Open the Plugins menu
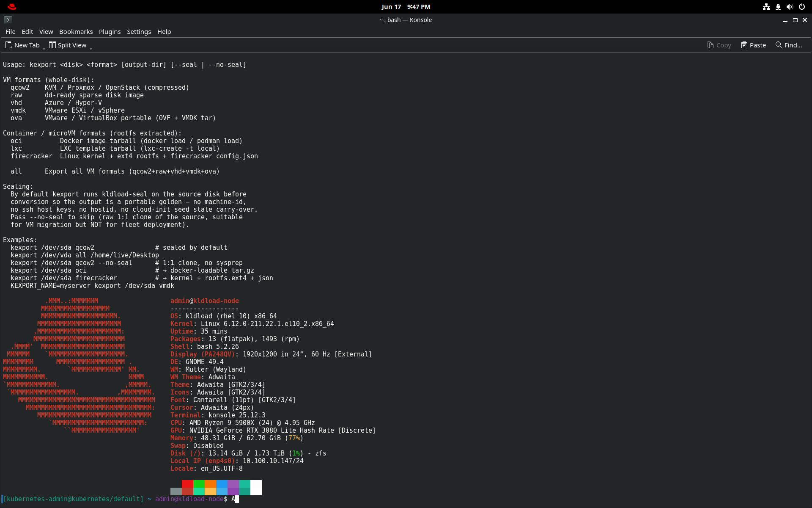The width and height of the screenshot is (812, 508). [110, 32]
